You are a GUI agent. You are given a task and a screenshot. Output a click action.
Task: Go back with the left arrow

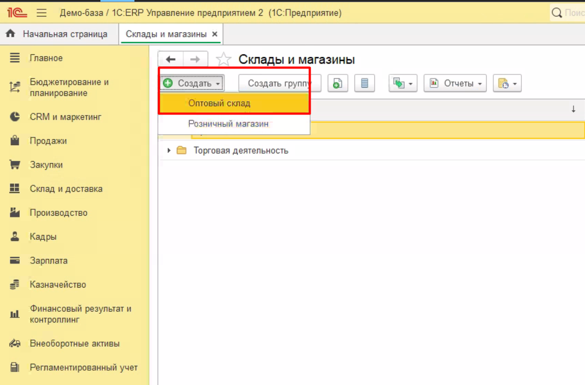pos(171,59)
